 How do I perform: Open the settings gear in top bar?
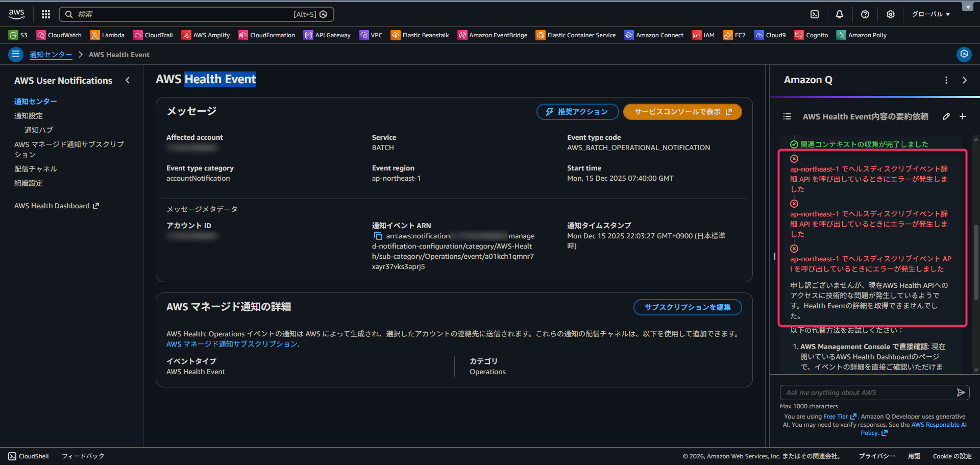(891, 14)
